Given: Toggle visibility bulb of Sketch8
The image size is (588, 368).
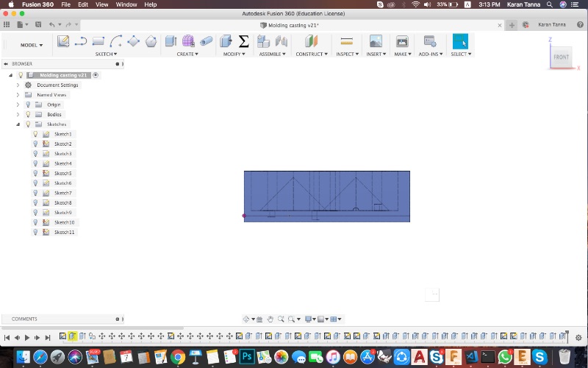Looking at the screenshot, I should (35, 203).
